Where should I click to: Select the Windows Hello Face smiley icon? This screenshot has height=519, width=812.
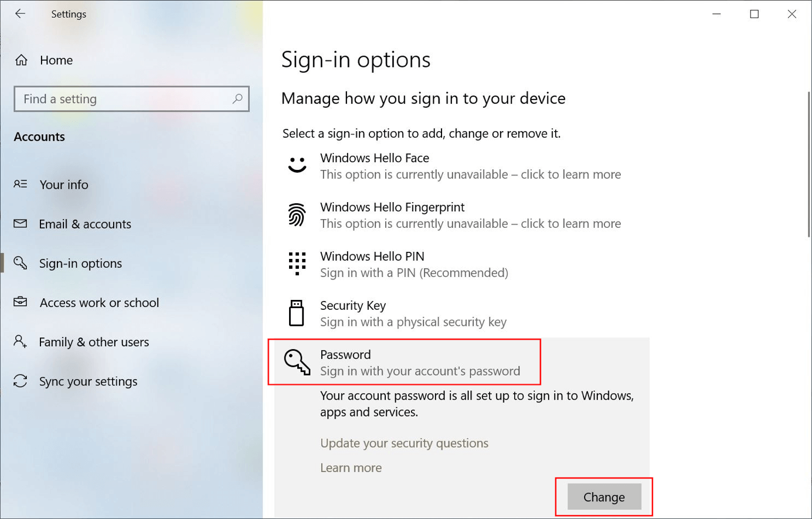(x=297, y=165)
